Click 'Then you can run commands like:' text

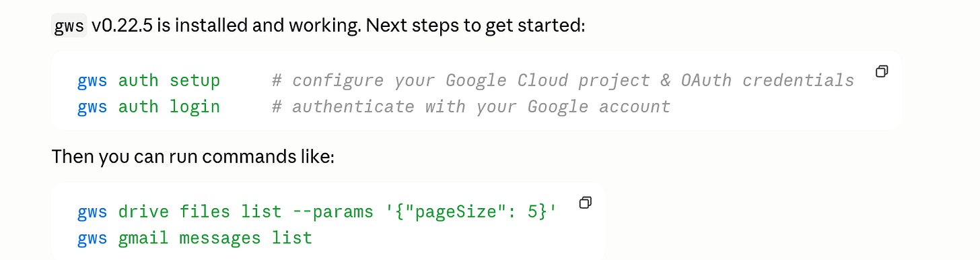[193, 158]
